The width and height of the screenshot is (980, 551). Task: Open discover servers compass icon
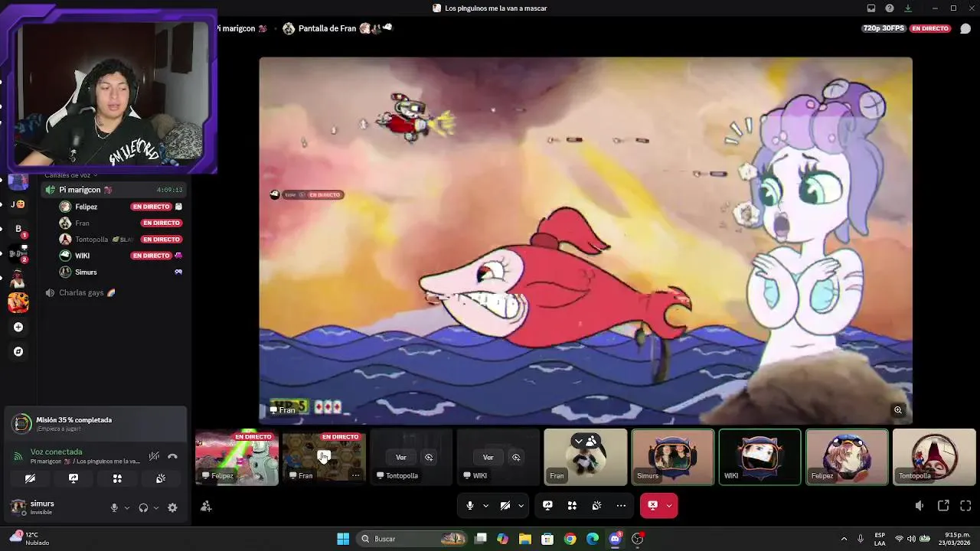point(18,352)
